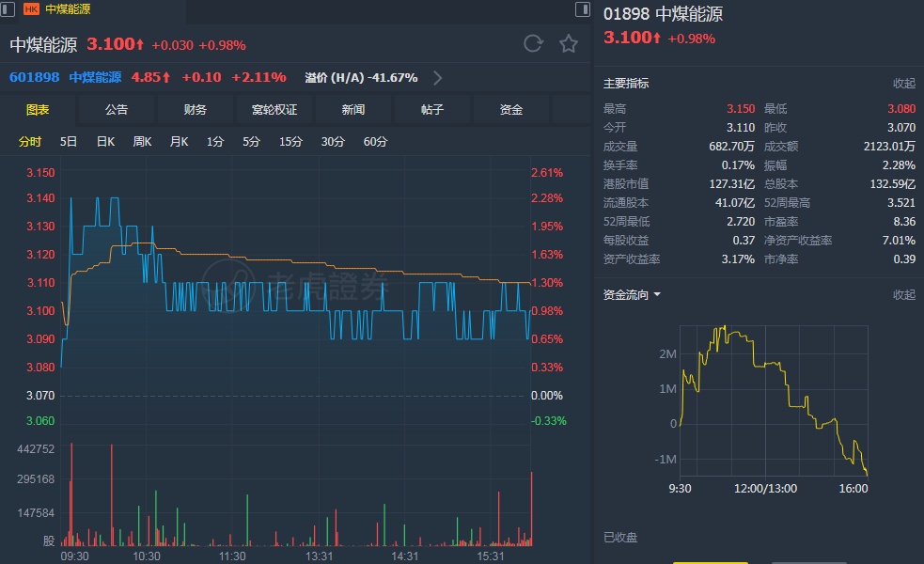This screenshot has width=924, height=564.
Task: Click the 溢价 (H/A) -41.67% text
Action: pos(361,78)
